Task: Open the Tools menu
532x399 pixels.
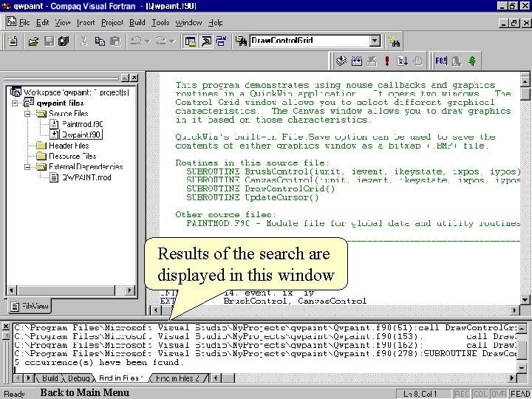Action: tap(160, 22)
